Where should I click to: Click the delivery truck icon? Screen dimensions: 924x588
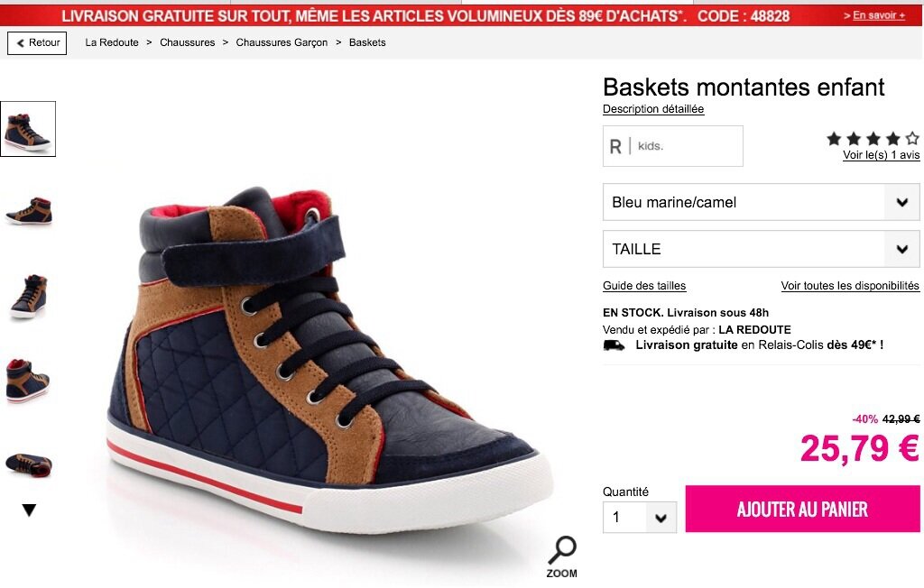[x=614, y=345]
